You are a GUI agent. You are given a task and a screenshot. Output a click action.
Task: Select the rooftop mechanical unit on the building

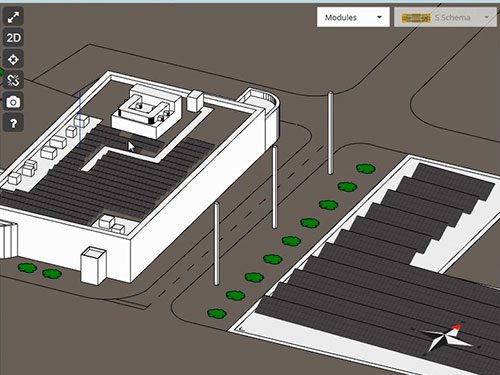coord(147,111)
